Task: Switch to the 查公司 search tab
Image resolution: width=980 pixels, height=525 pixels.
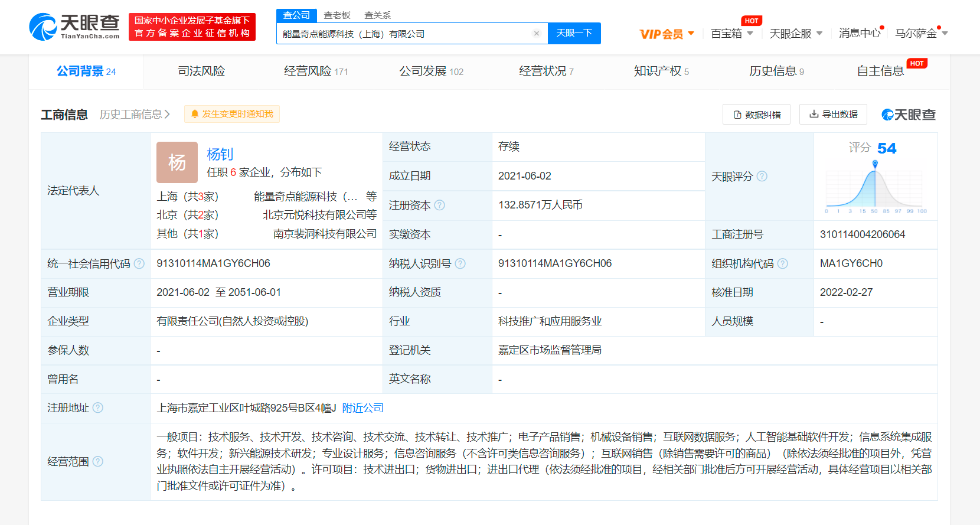Action: [x=296, y=15]
